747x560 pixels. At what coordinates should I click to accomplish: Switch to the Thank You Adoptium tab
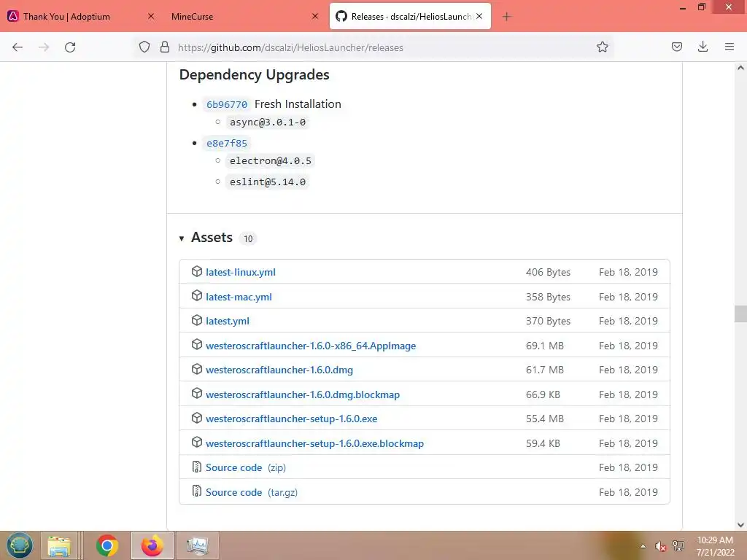click(x=66, y=17)
